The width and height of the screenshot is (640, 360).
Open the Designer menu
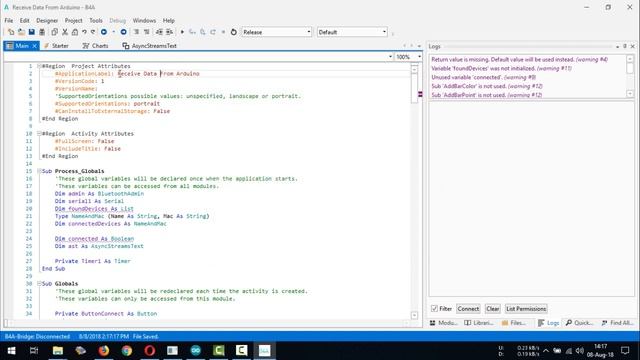click(x=47, y=20)
